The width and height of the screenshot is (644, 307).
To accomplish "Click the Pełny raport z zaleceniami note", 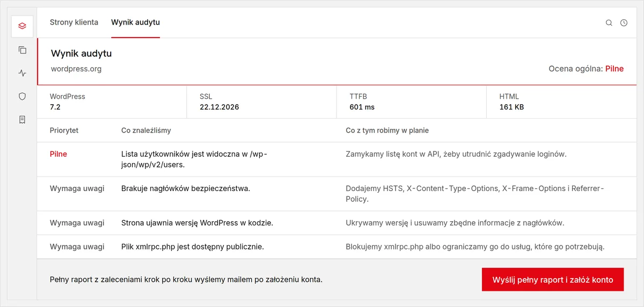I will coord(186,280).
